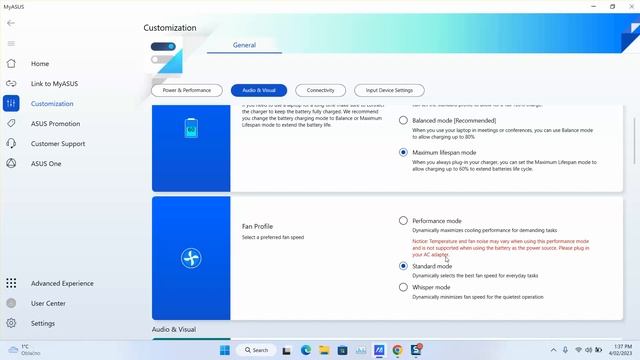Open the Settings gear icon
The height and width of the screenshot is (360, 640).
tap(11, 323)
